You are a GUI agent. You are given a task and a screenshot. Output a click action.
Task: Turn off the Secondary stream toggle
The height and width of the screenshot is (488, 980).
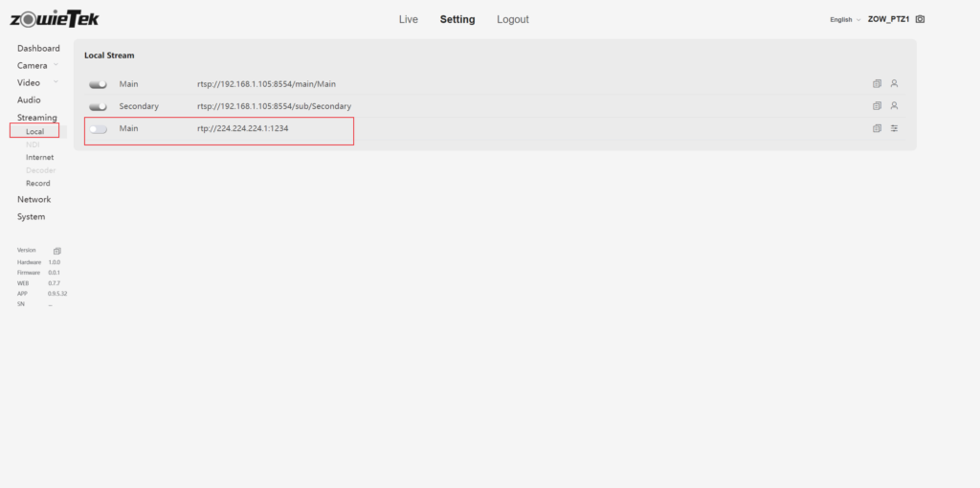(x=98, y=106)
